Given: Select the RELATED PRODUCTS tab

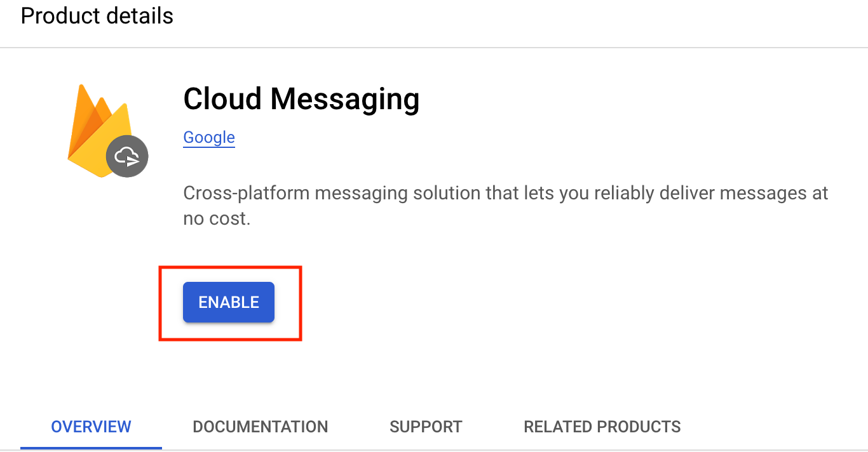Looking at the screenshot, I should pos(602,427).
